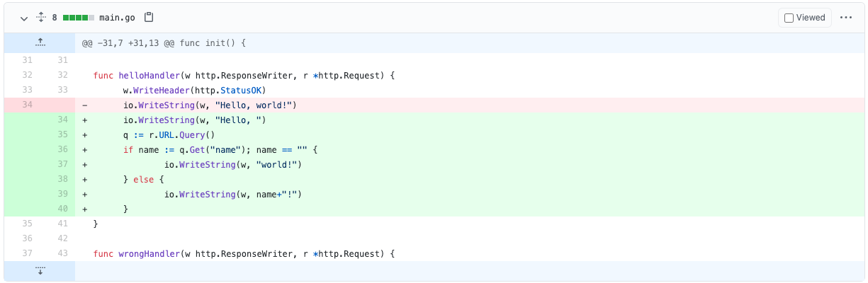The height and width of the screenshot is (283, 868).
Task: Click the minus marker on deleted line
Action: click(85, 105)
